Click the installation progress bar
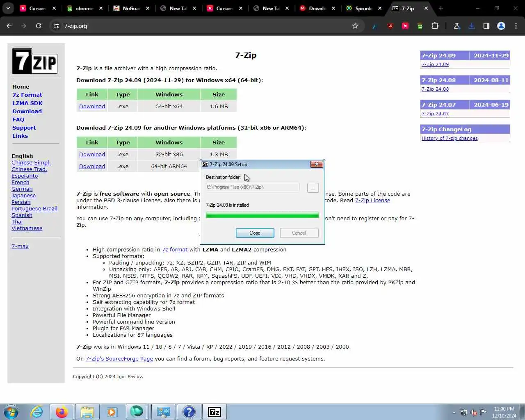 click(262, 215)
